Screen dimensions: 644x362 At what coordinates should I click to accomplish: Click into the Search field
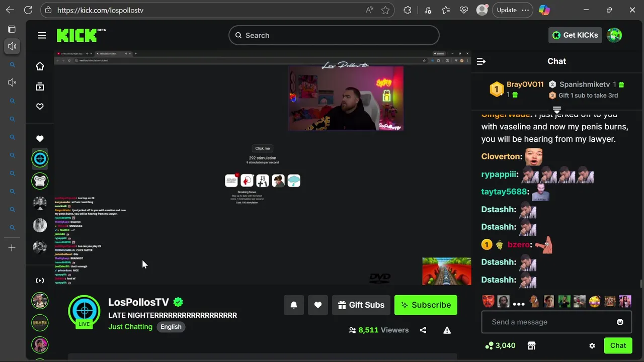tap(334, 35)
